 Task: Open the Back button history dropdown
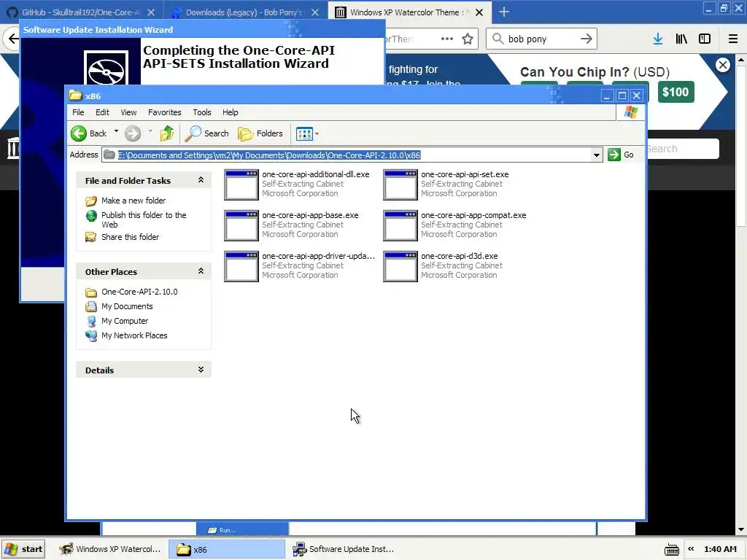pyautogui.click(x=116, y=131)
